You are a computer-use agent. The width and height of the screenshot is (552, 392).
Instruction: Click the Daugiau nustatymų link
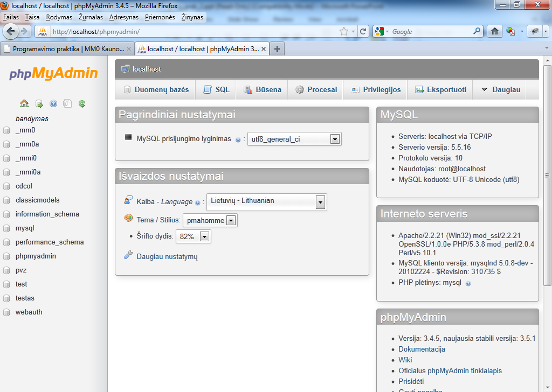pyautogui.click(x=167, y=257)
